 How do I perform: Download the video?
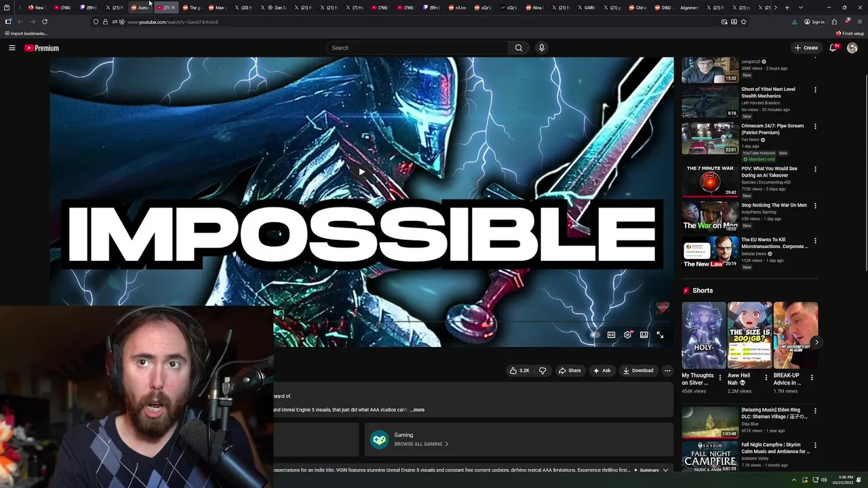(x=638, y=371)
